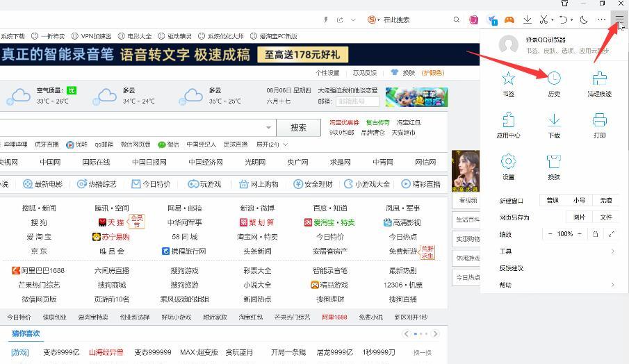Open the hamburger main menu button
This screenshot has height=364, width=629.
(x=619, y=19)
